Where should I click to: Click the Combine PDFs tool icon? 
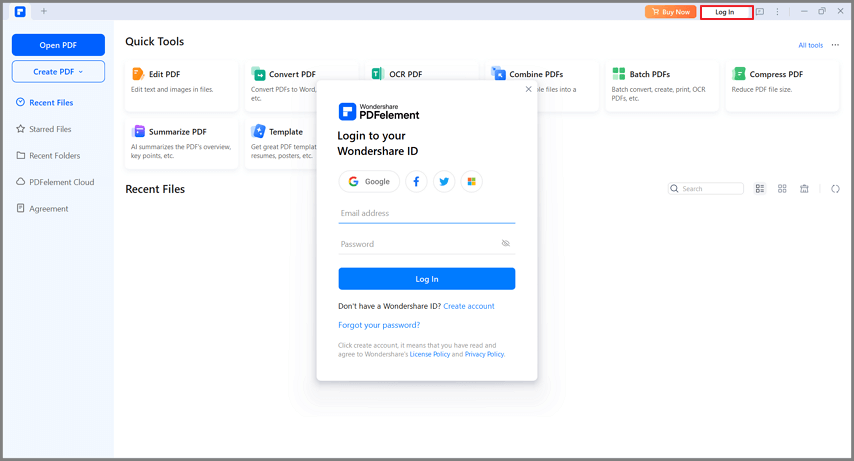[498, 73]
